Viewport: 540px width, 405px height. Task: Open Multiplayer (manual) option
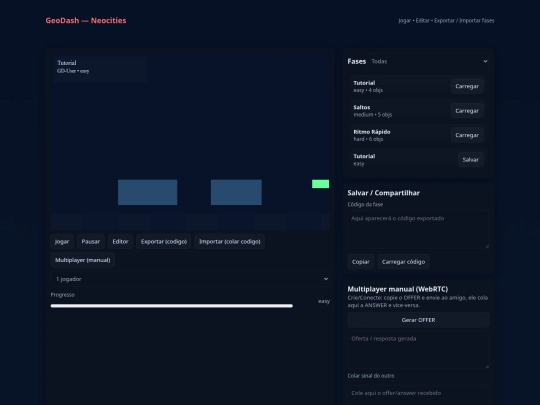(83, 260)
